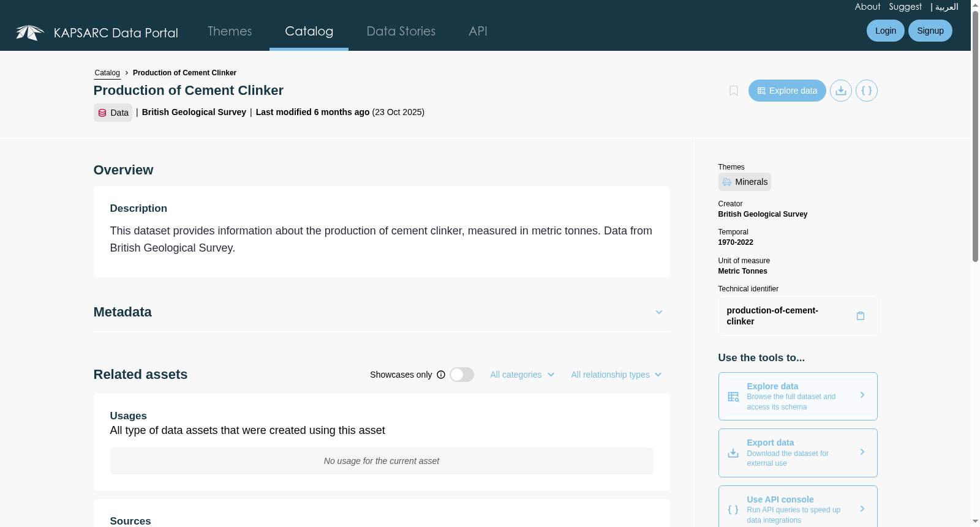Open API via curly braces icon button
Image resolution: width=980 pixels, height=527 pixels.
[x=867, y=91]
